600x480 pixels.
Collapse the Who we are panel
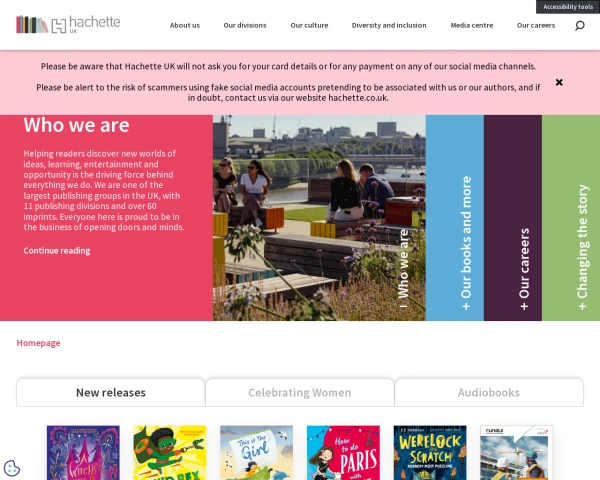coord(403,268)
